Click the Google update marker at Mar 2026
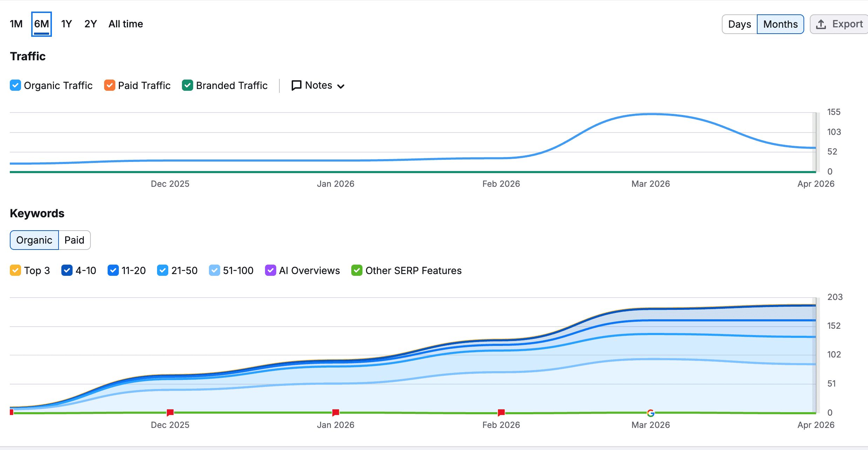This screenshot has width=868, height=450. click(x=651, y=413)
